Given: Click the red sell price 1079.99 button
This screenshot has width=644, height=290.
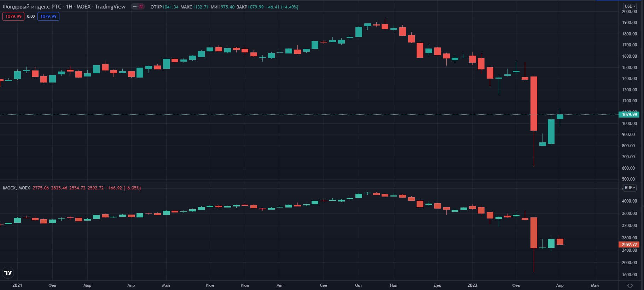Looking at the screenshot, I should click(13, 16).
